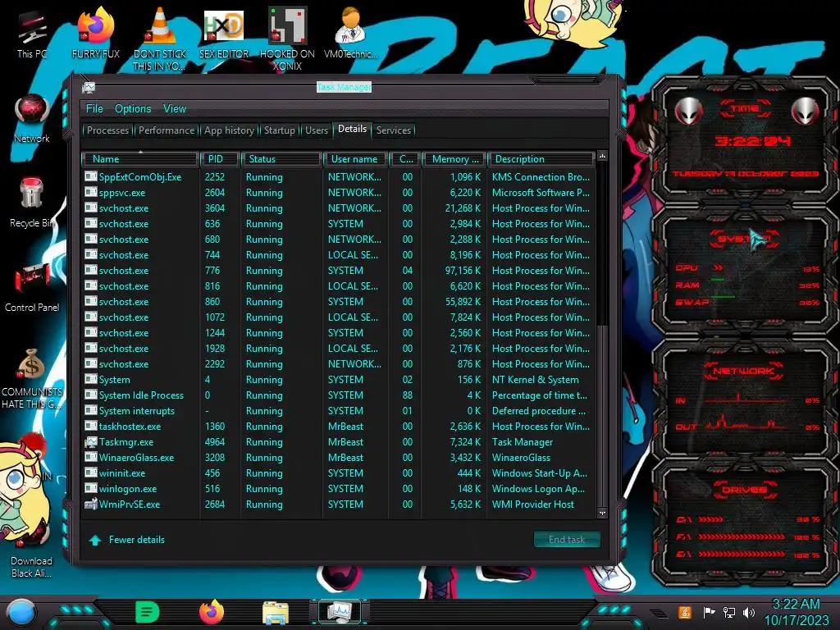Click the KMS Connection Bro... description

(x=541, y=177)
